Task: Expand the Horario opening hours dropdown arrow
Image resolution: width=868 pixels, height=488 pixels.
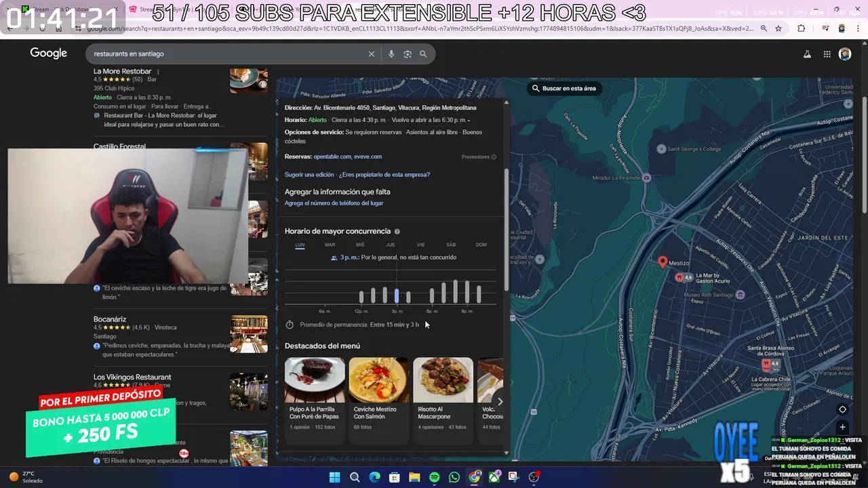Action: [469, 121]
